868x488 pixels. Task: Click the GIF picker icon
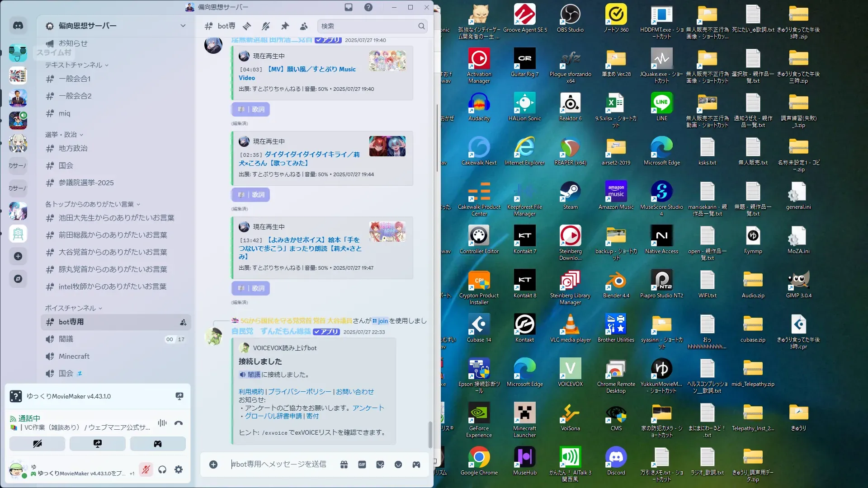(362, 465)
